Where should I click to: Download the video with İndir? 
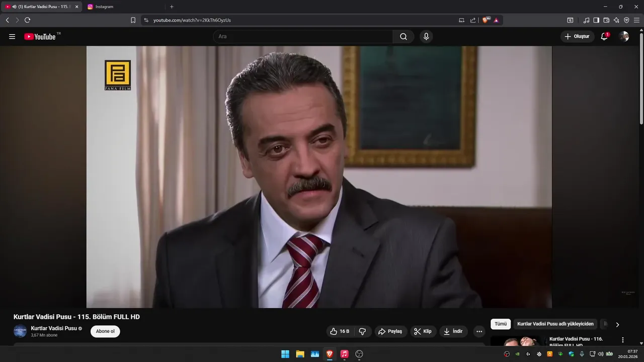[453, 331]
